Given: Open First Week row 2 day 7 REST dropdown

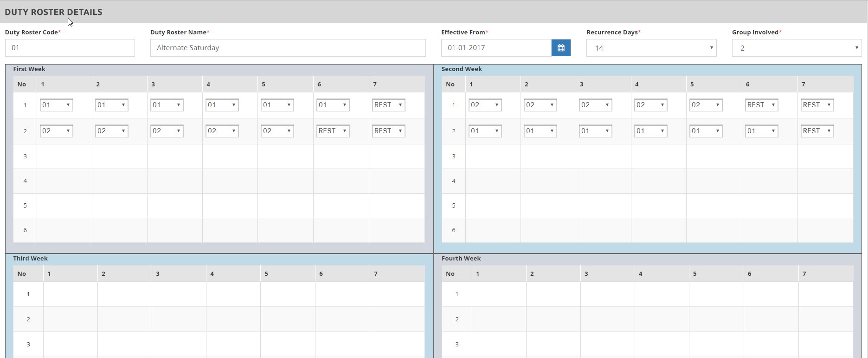Looking at the screenshot, I should 389,131.
